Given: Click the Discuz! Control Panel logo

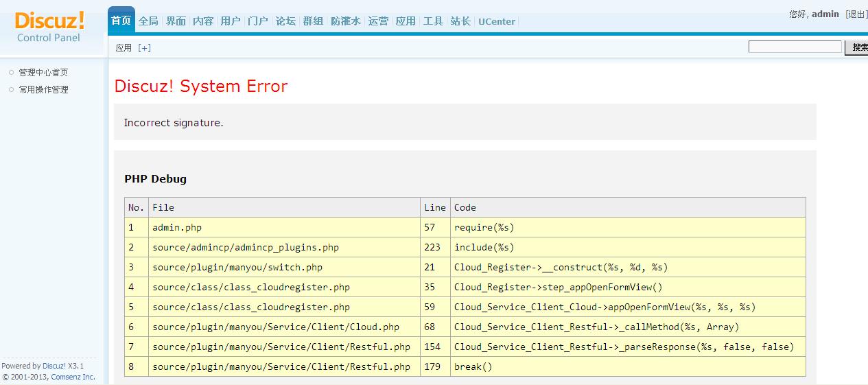Looking at the screenshot, I should click(49, 27).
